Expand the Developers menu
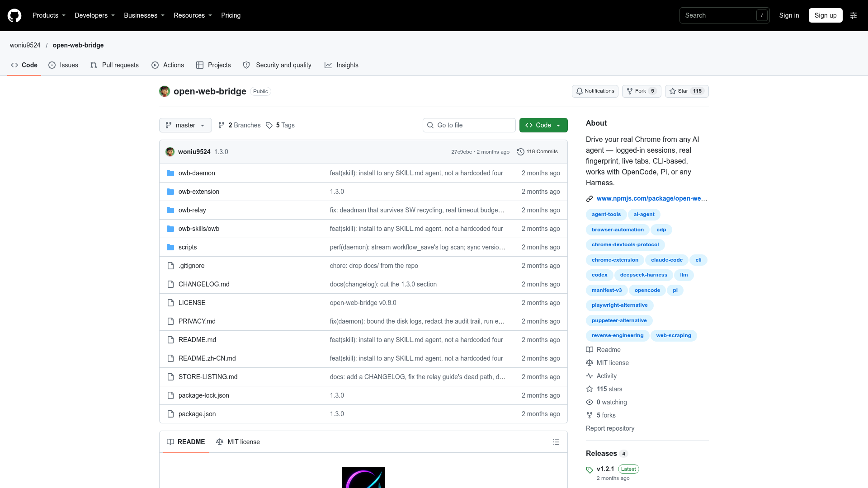The width and height of the screenshot is (868, 488). point(94,15)
